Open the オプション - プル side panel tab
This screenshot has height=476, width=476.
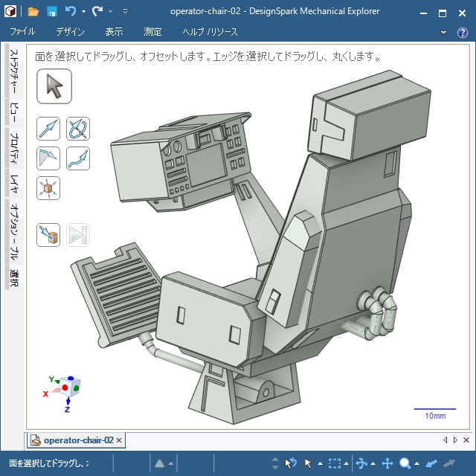click(14, 231)
